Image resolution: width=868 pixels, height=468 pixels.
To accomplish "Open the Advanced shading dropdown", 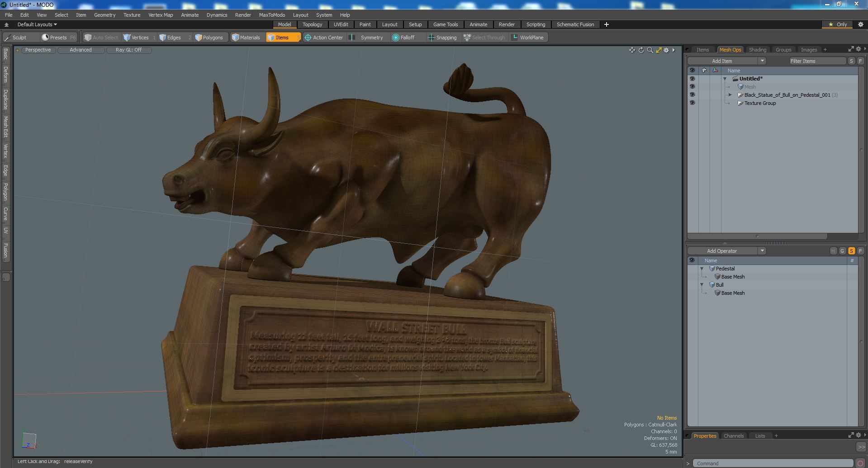I will 81,50.
